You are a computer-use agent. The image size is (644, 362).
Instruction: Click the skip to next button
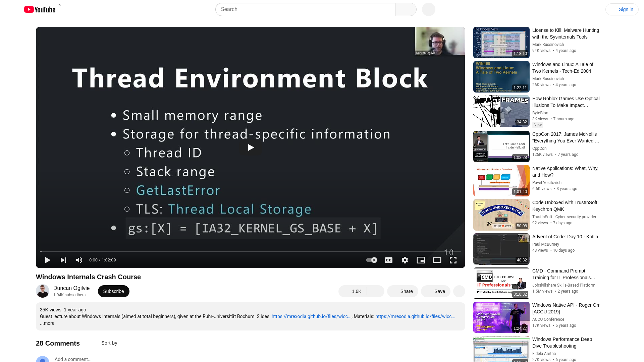coord(63,260)
